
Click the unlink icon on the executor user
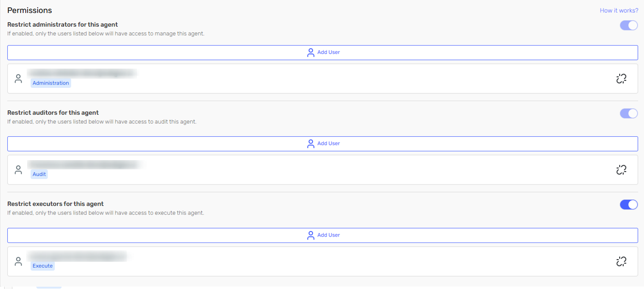(x=621, y=261)
